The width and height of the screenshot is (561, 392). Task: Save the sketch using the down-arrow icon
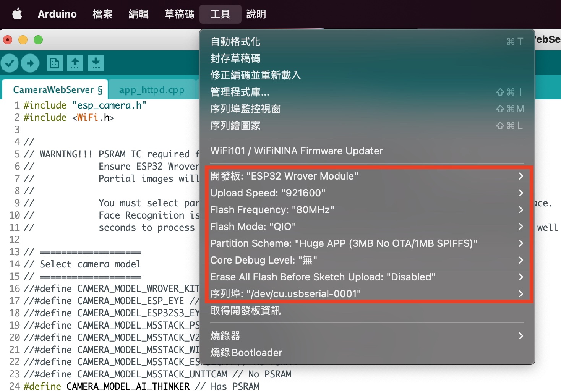pyautogui.click(x=96, y=63)
